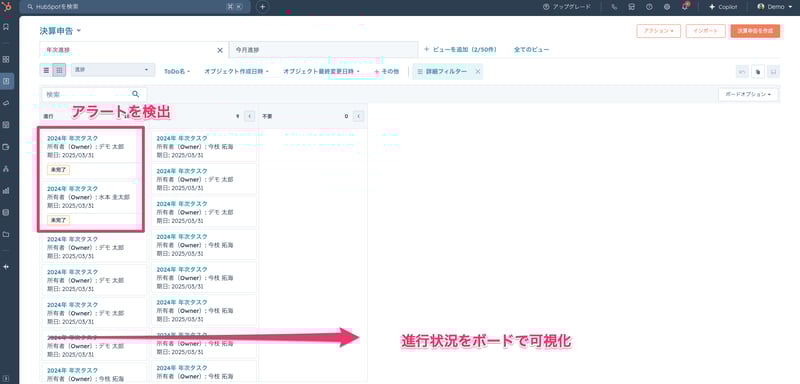800x384 pixels.
Task: Open the Help icon in top bar
Action: 649,7
